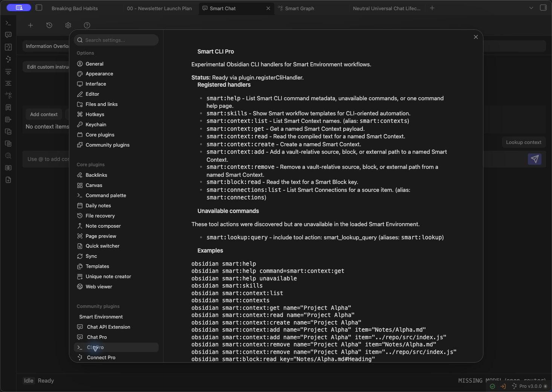This screenshot has width=552, height=392.
Task: Switch to Neutral Universal Chat Lifecycle tab
Action: pyautogui.click(x=387, y=8)
